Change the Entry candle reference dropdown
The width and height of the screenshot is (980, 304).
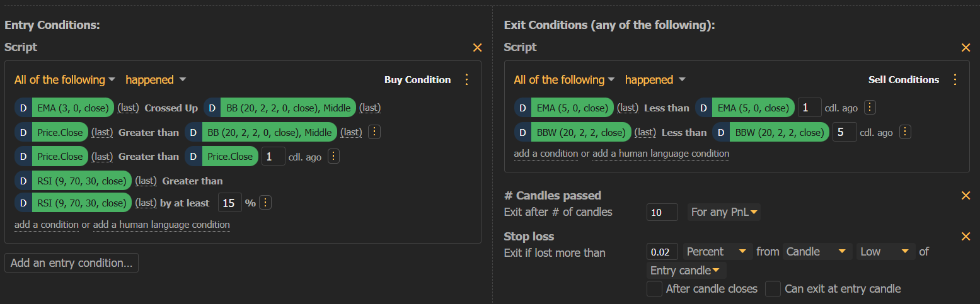click(x=686, y=271)
